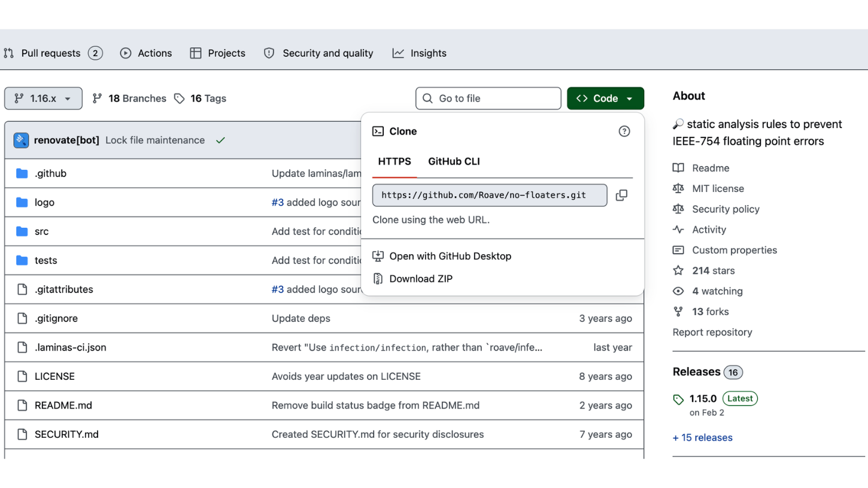Click the Pull requests count badge 2

[x=95, y=53]
